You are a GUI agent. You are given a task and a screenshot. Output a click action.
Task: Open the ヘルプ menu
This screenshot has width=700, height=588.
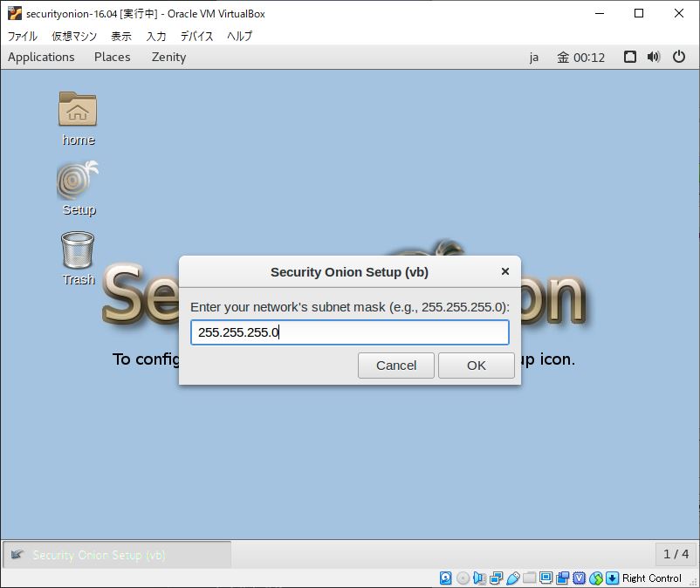[240, 36]
